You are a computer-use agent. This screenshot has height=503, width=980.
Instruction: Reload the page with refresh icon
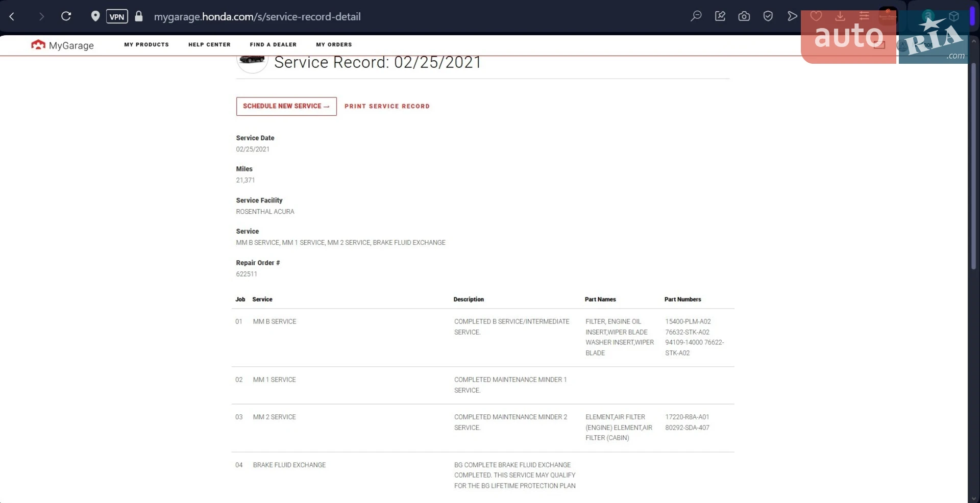(x=66, y=16)
